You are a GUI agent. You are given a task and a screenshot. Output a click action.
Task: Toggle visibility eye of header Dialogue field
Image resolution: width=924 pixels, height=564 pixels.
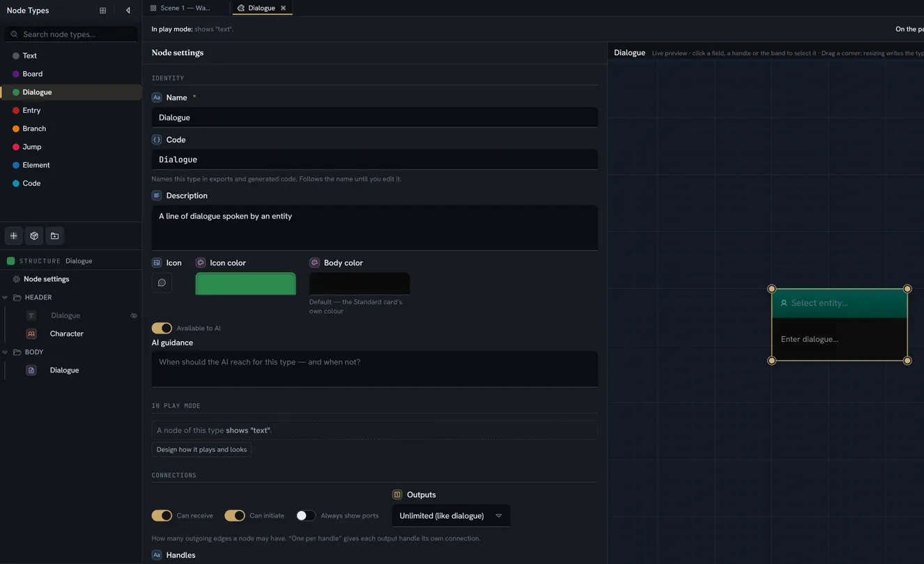[134, 315]
